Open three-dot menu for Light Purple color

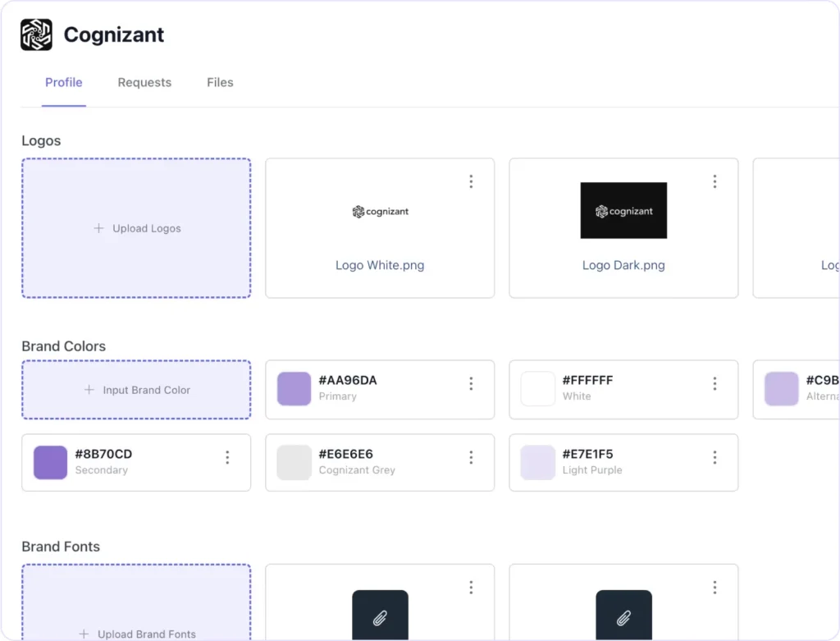pyautogui.click(x=714, y=457)
